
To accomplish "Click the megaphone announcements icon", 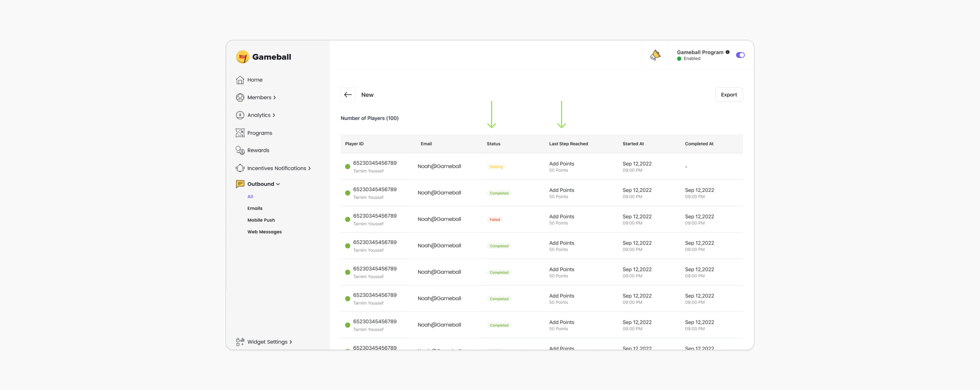I will click(x=655, y=55).
